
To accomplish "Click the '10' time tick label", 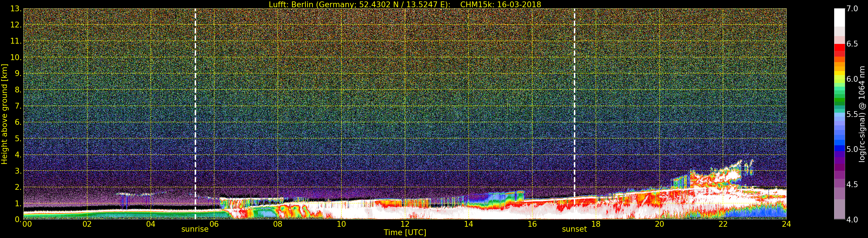I will (341, 224).
